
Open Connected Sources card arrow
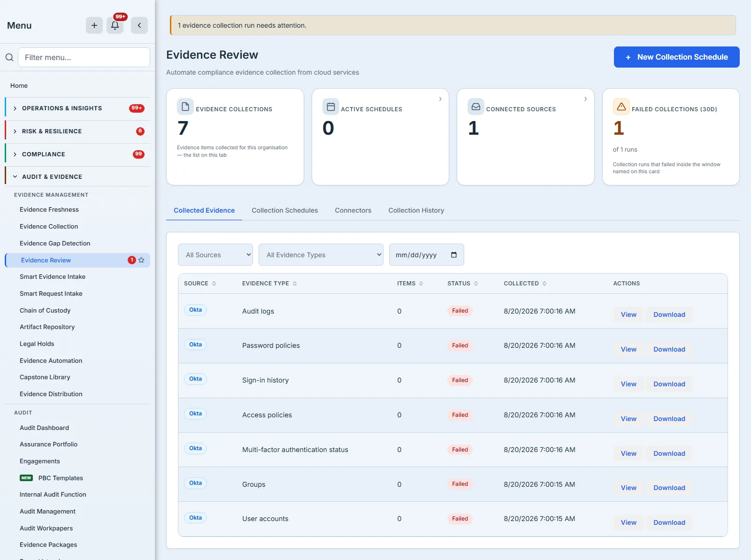click(x=585, y=99)
